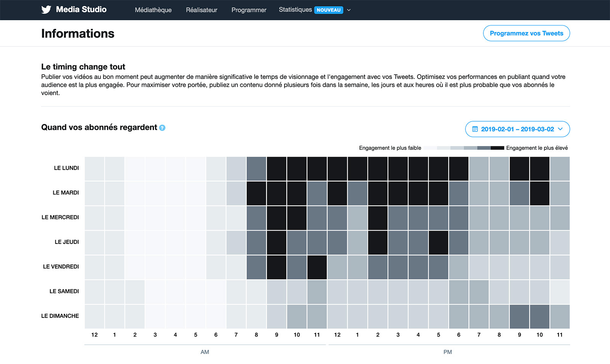Click the Twitter bird logo
The height and width of the screenshot is (364, 610).
(x=45, y=10)
